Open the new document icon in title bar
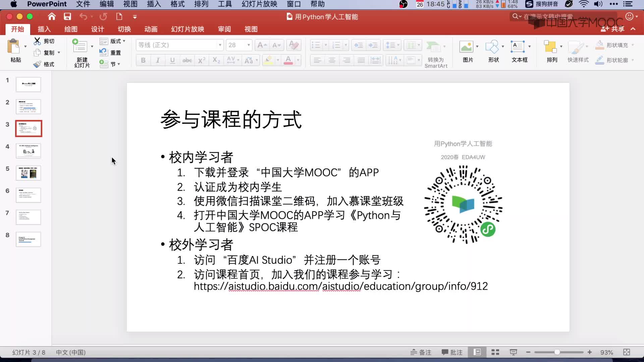 (119, 16)
